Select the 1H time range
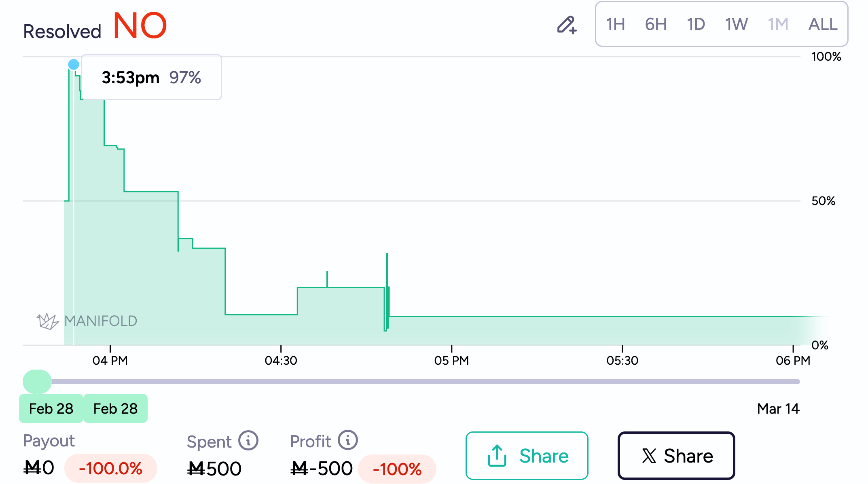The height and width of the screenshot is (484, 868). click(615, 24)
